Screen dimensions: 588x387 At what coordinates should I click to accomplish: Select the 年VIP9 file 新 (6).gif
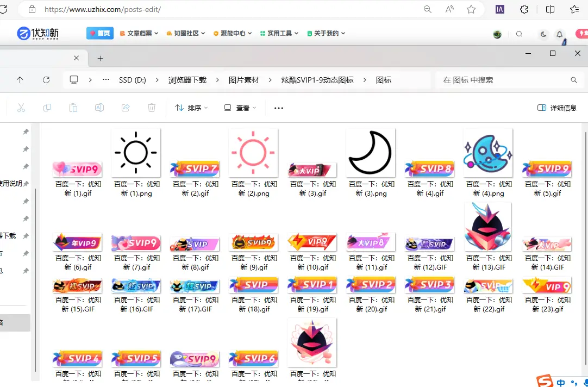pos(78,252)
